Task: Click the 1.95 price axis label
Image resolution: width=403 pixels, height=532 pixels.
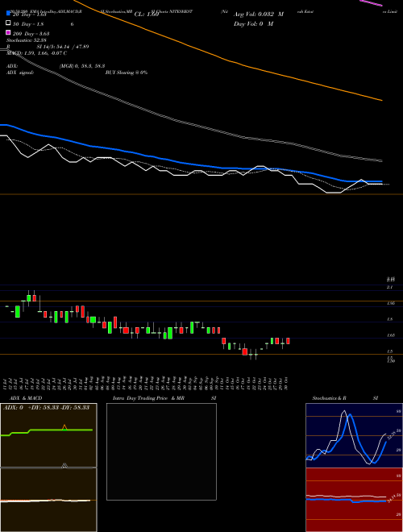Action: click(391, 303)
